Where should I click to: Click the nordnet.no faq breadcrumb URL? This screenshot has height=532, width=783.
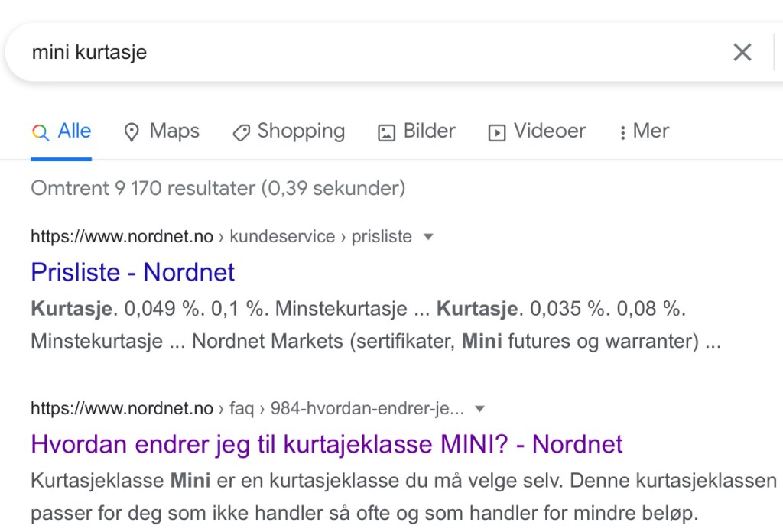point(246,409)
